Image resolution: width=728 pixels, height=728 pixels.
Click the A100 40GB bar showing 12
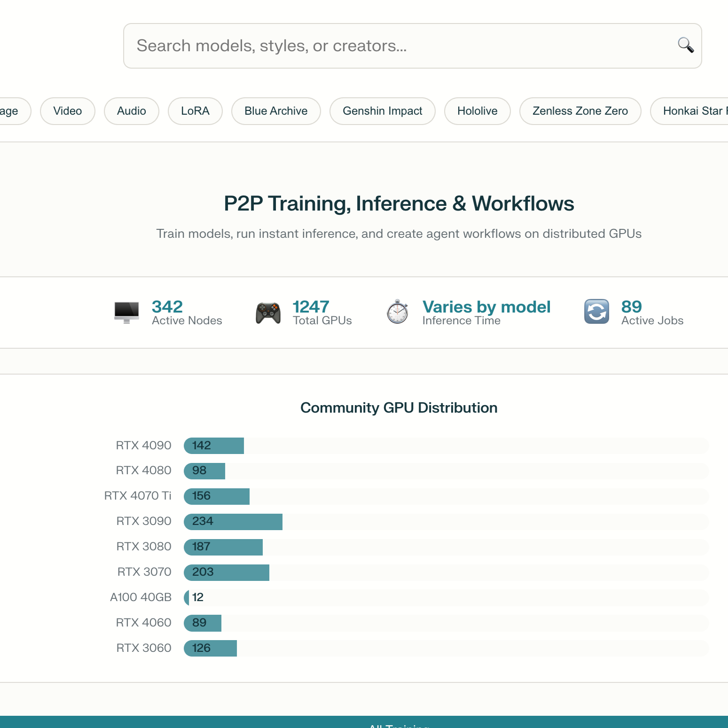[187, 598]
